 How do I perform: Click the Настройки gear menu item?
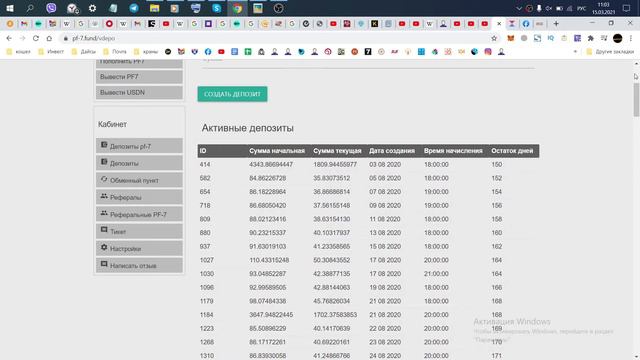click(x=139, y=248)
